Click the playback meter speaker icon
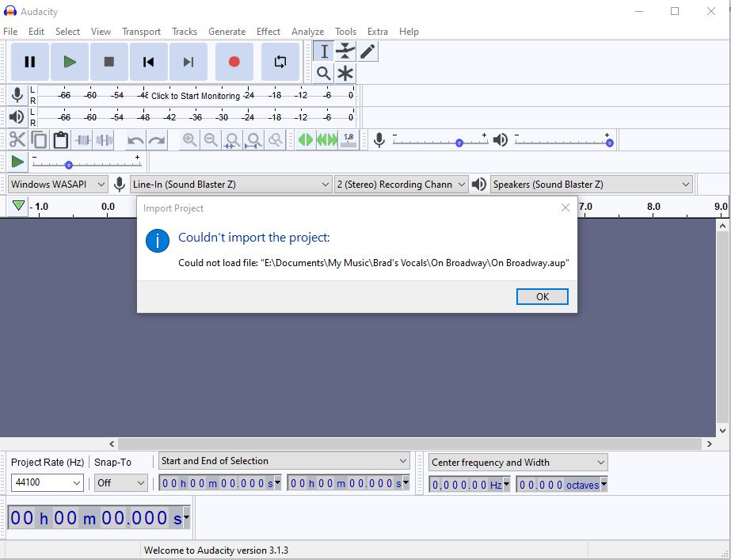The image size is (731, 560). coord(17,116)
